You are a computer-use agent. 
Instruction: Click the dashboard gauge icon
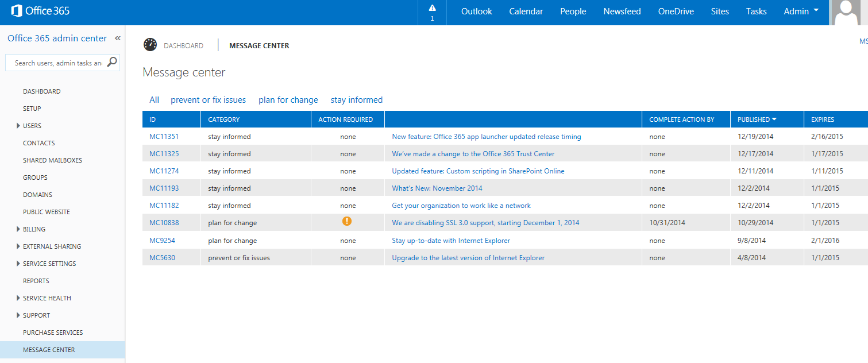click(x=151, y=45)
